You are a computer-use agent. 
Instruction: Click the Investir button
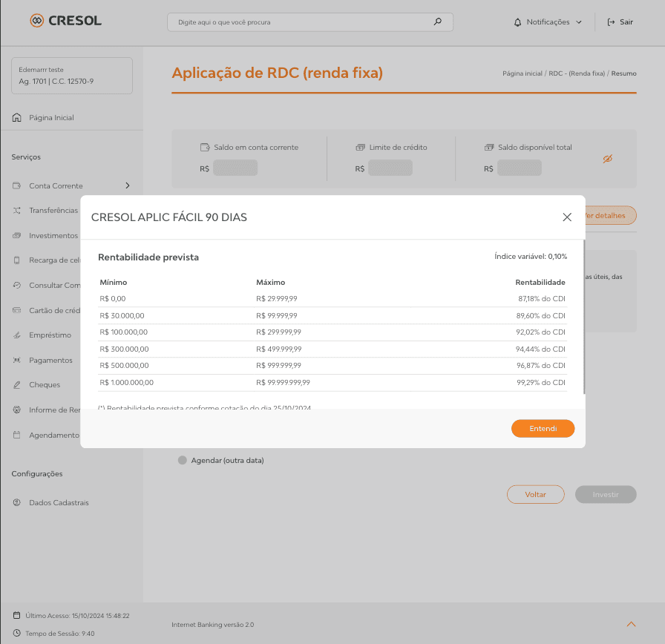[606, 494]
